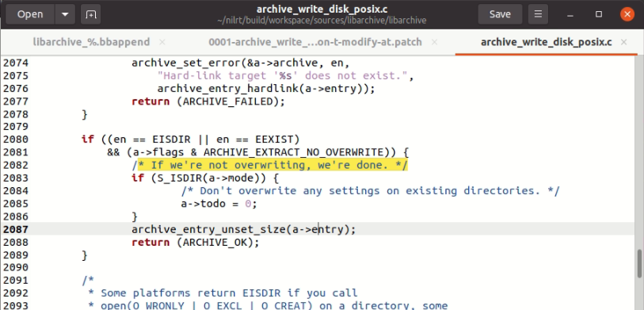
Task: Click the vertical scrollbar thumb
Action: tap(639, 263)
